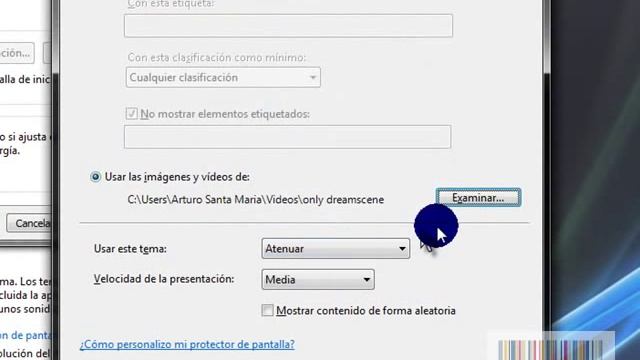Enable 'Mostrar contenido de forma aleatoria' checkbox

(267, 310)
